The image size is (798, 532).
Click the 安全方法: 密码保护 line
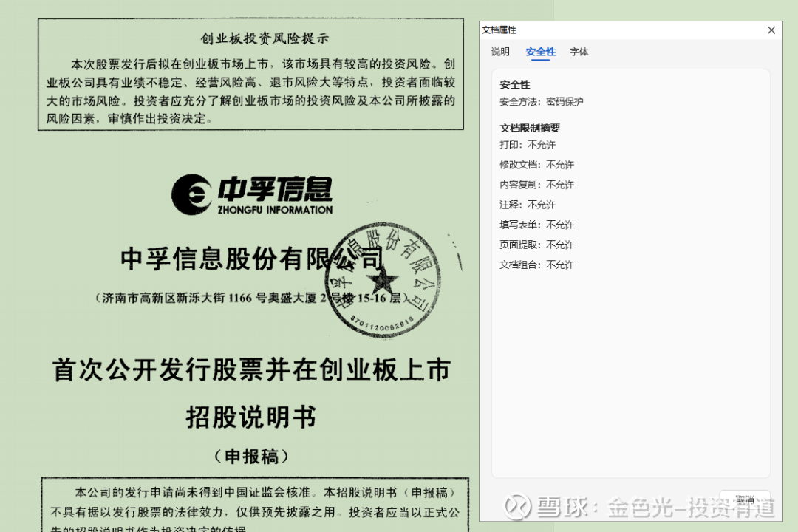coord(541,102)
